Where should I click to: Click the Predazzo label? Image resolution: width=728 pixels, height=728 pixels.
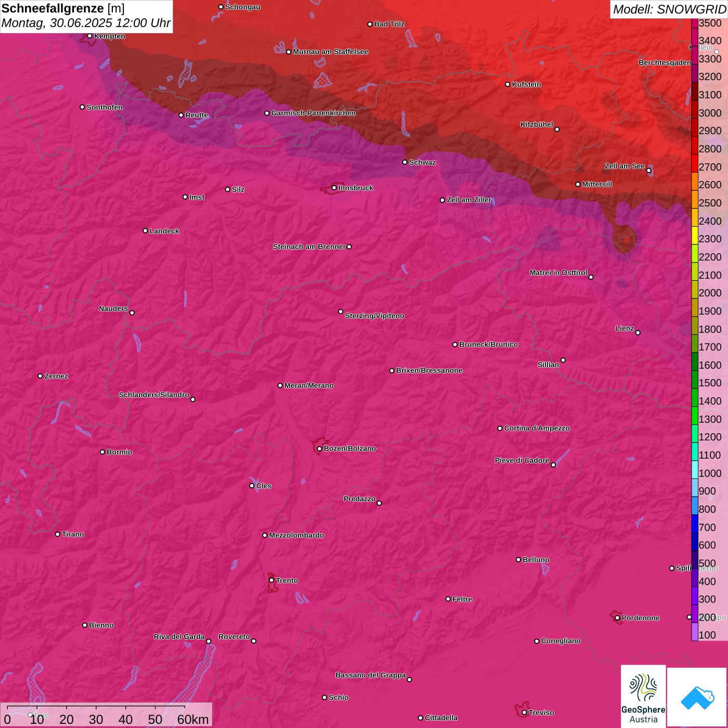coord(359,499)
